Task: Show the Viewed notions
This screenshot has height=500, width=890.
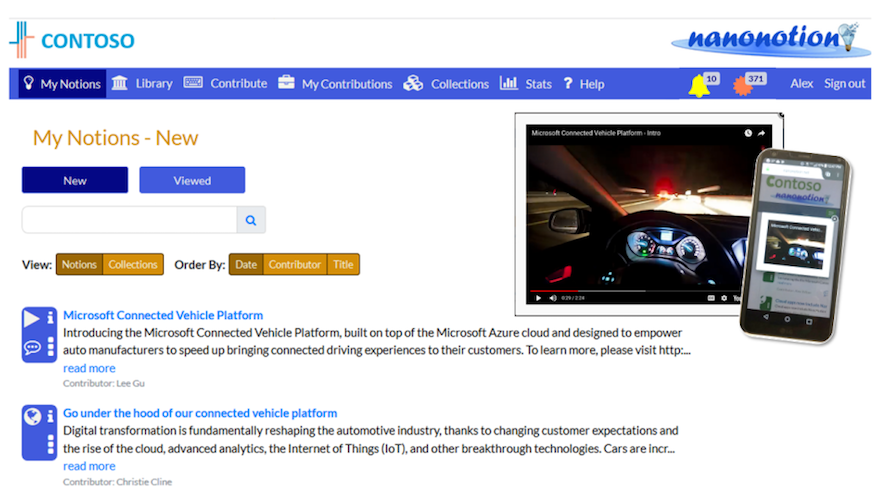Action: 192,180
